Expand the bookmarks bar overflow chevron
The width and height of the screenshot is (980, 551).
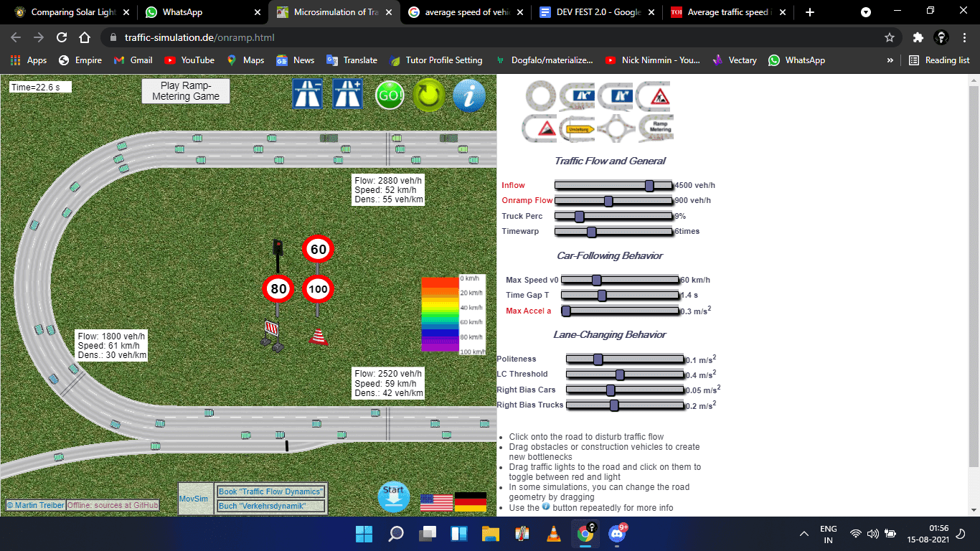click(890, 60)
